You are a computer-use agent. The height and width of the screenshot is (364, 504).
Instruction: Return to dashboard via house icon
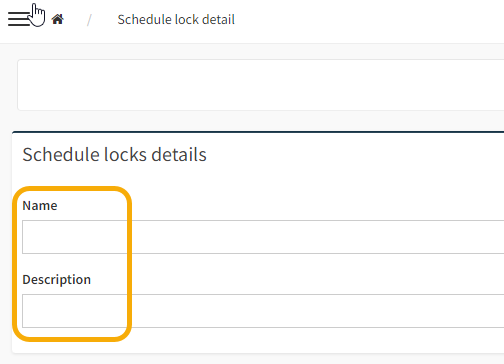click(x=57, y=19)
